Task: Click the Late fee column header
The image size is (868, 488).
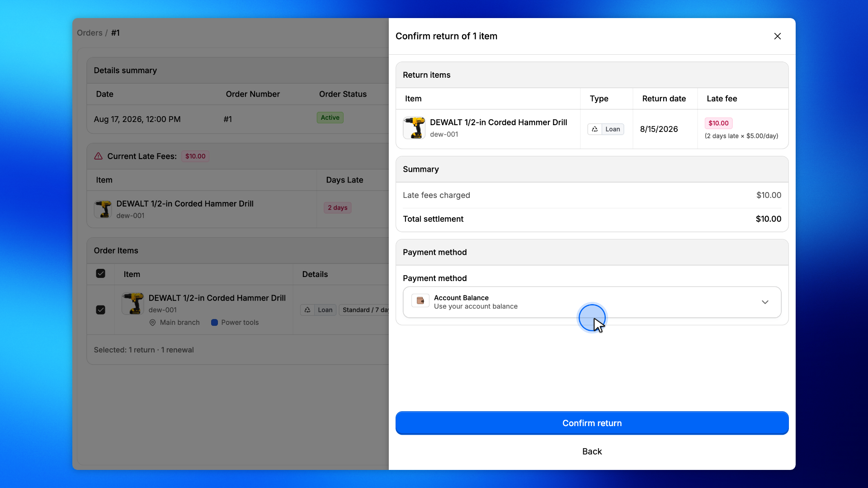Action: pos(722,99)
